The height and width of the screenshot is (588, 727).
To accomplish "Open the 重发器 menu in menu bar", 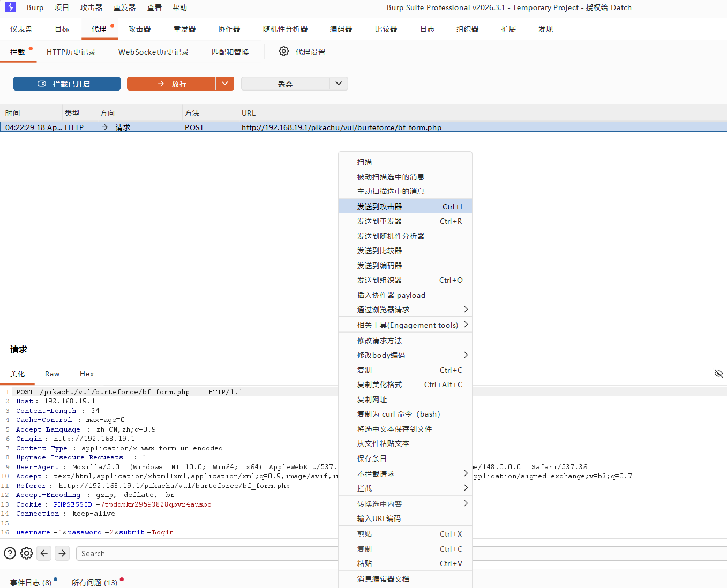I will pyautogui.click(x=124, y=7).
